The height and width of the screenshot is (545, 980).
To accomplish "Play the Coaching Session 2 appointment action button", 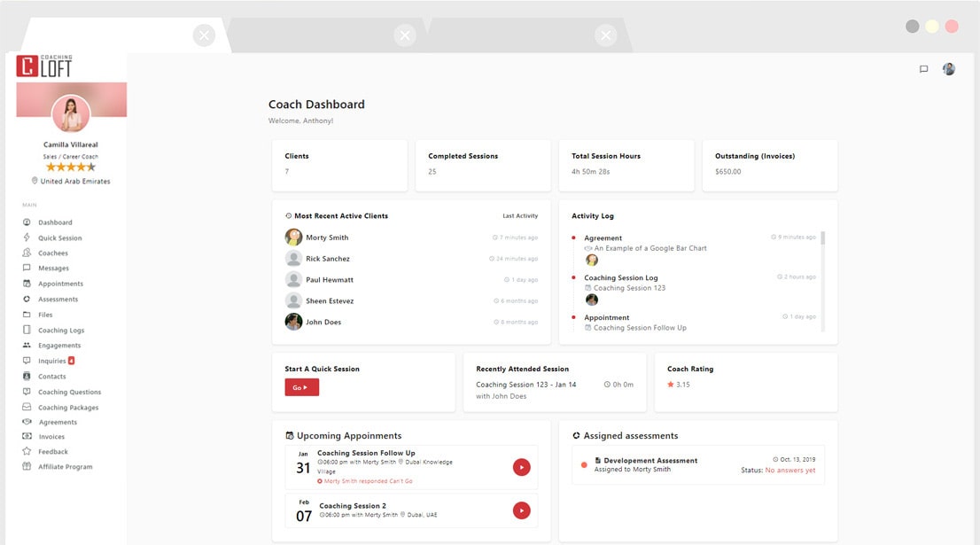I will point(522,510).
